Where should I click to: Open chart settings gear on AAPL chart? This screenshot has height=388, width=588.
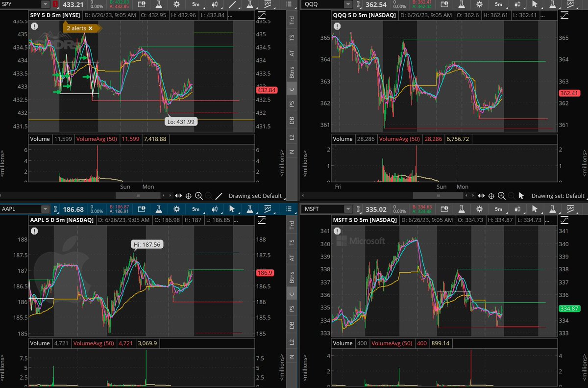point(176,209)
